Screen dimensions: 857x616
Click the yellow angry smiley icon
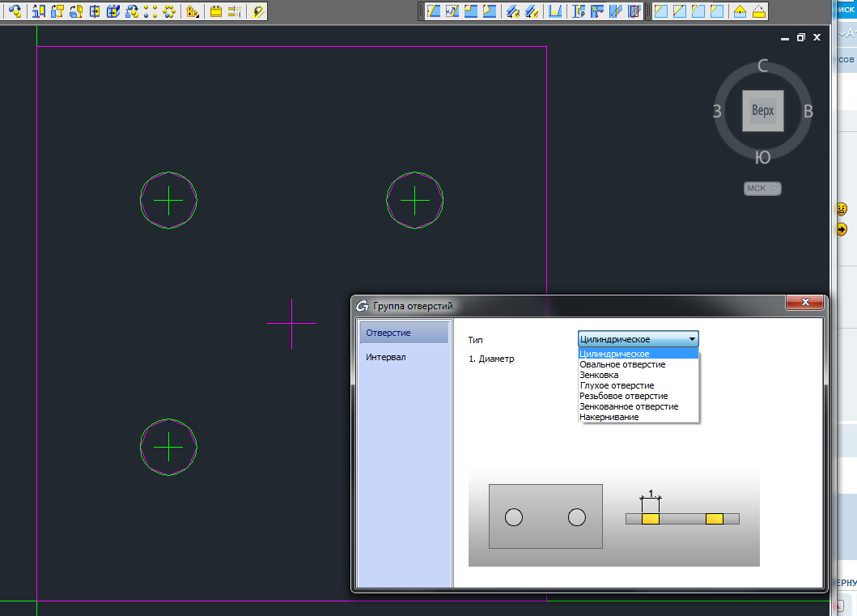click(x=842, y=209)
